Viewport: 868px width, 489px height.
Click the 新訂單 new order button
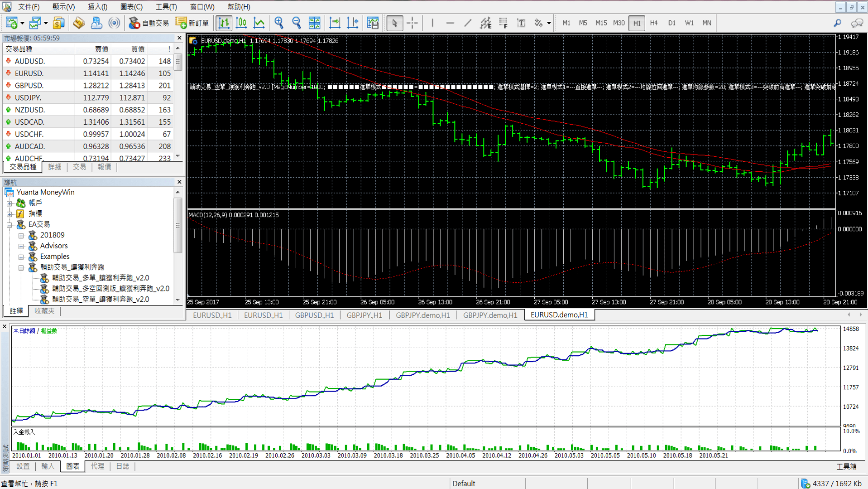point(193,23)
